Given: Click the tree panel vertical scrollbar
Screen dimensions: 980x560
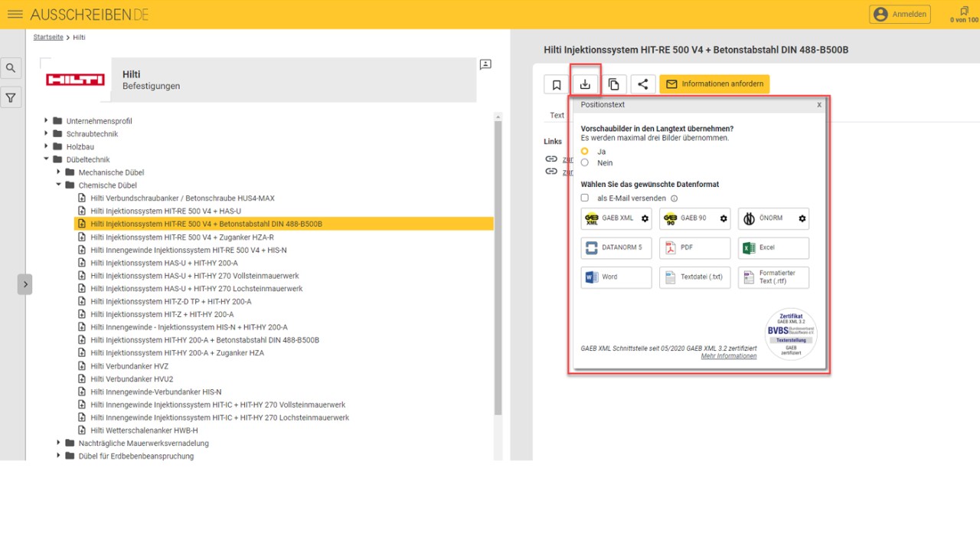Looking at the screenshot, I should pyautogui.click(x=498, y=268).
